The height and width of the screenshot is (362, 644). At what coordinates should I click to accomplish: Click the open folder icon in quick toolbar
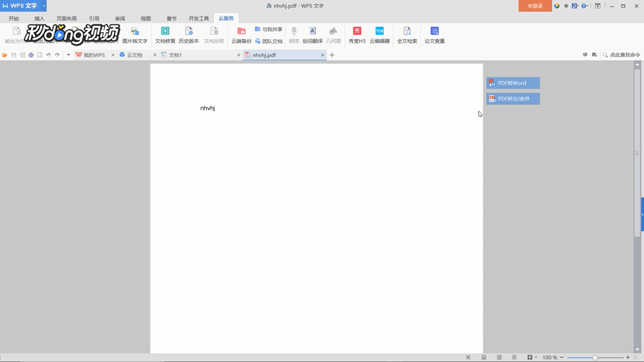(x=5, y=55)
